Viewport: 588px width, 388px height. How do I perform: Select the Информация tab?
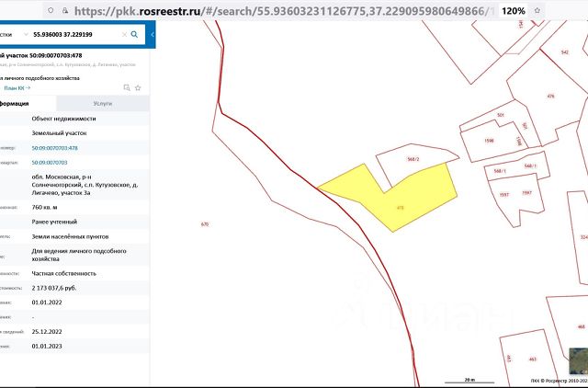27,104
